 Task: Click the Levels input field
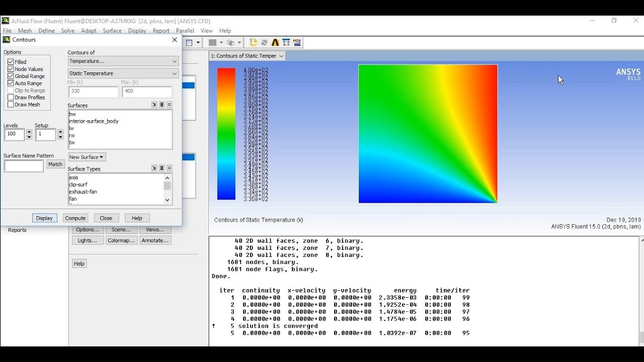tap(14, 134)
